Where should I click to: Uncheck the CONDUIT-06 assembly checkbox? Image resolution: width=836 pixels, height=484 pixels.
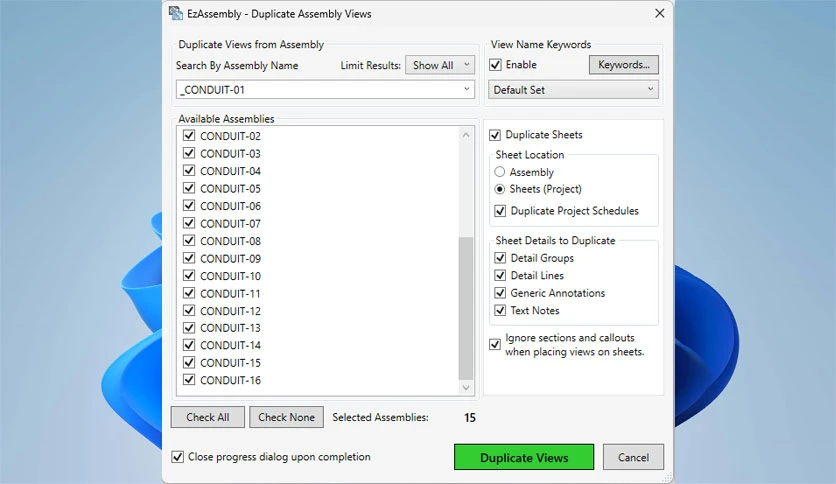point(189,205)
